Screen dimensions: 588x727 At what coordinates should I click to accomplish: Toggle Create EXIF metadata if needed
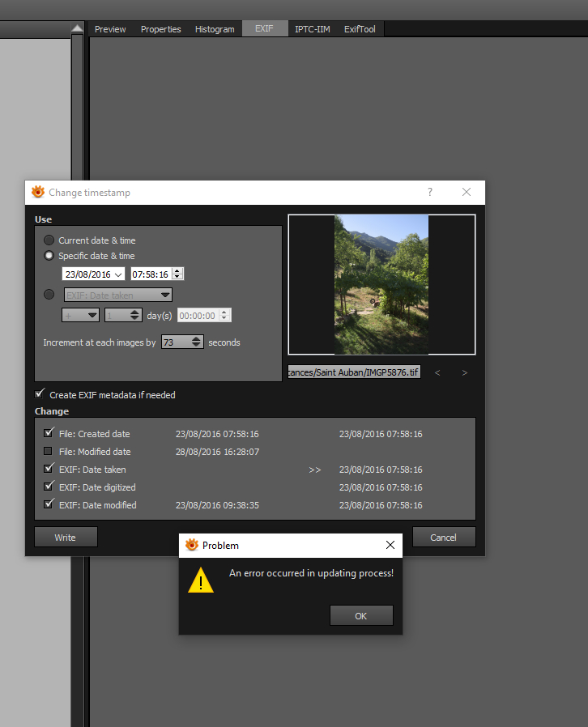tap(40, 394)
